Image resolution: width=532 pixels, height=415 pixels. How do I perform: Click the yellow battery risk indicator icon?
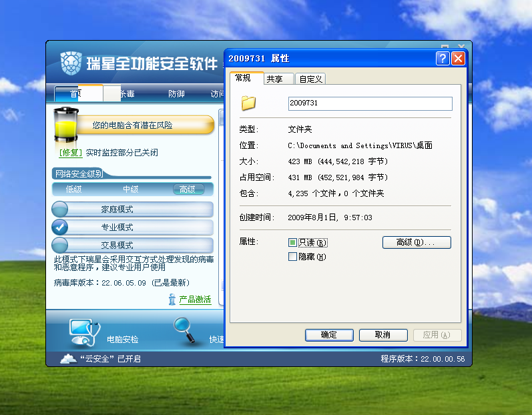[x=66, y=125]
